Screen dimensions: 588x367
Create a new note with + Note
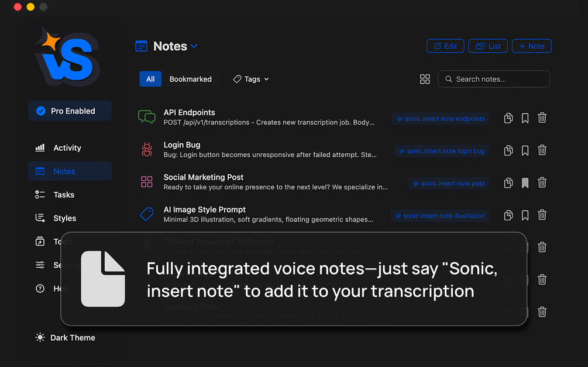point(531,46)
